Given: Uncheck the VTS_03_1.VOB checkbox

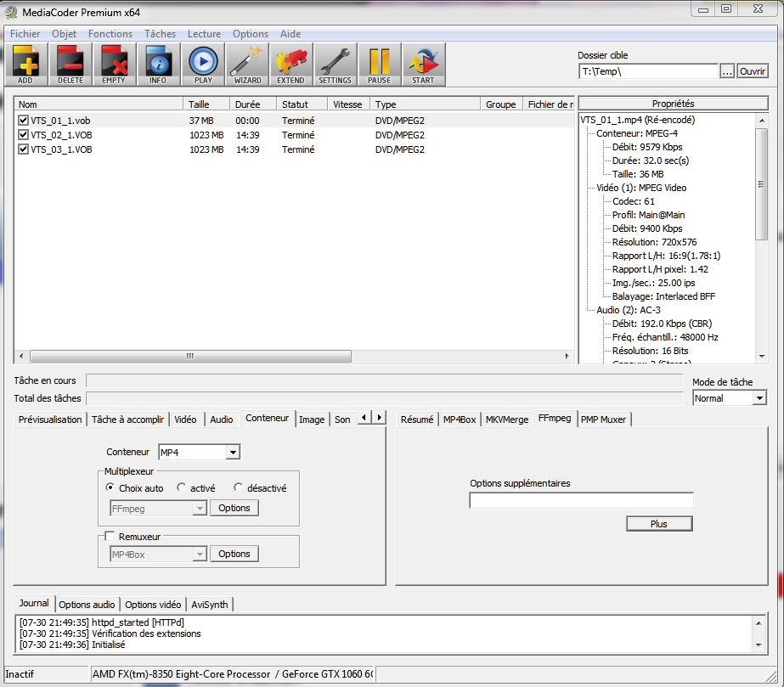Looking at the screenshot, I should tap(23, 149).
